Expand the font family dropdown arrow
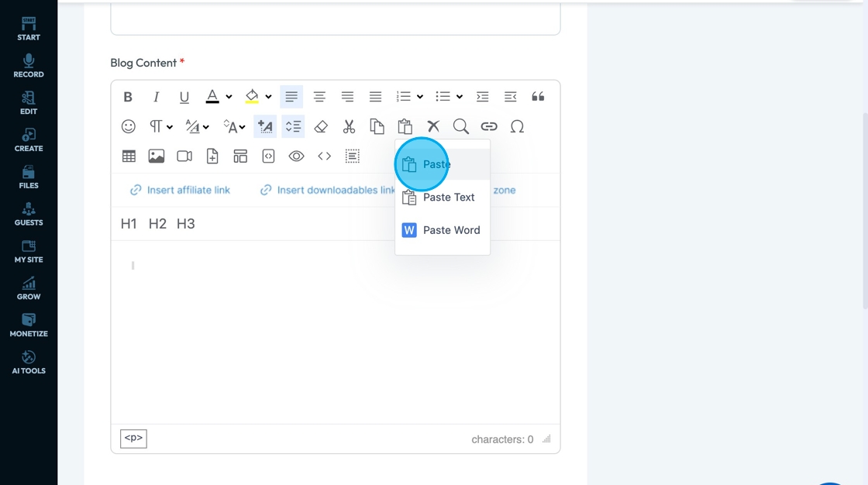The image size is (868, 485). tap(243, 127)
